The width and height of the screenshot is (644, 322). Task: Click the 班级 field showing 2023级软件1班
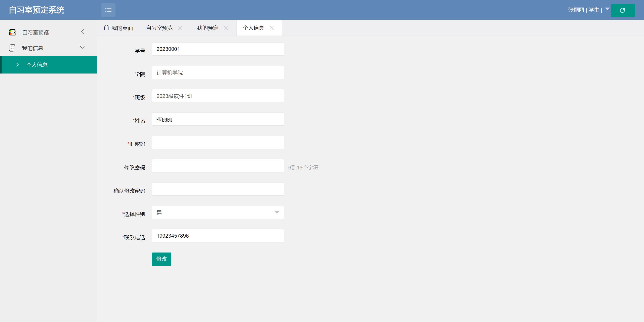[x=218, y=96]
